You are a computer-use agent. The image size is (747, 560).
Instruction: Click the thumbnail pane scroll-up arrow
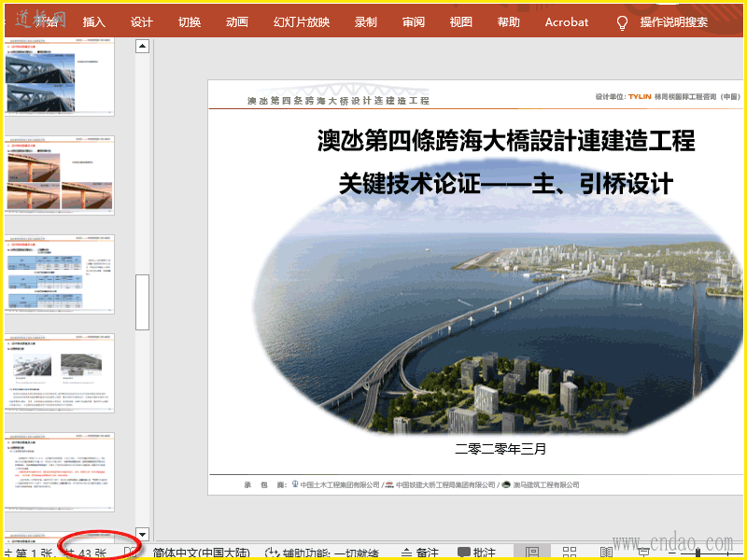pos(143,46)
